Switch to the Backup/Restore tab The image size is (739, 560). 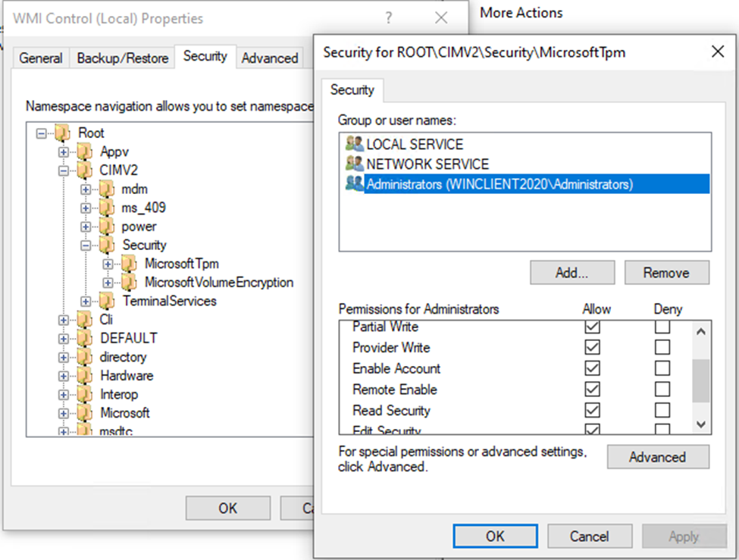pos(122,58)
